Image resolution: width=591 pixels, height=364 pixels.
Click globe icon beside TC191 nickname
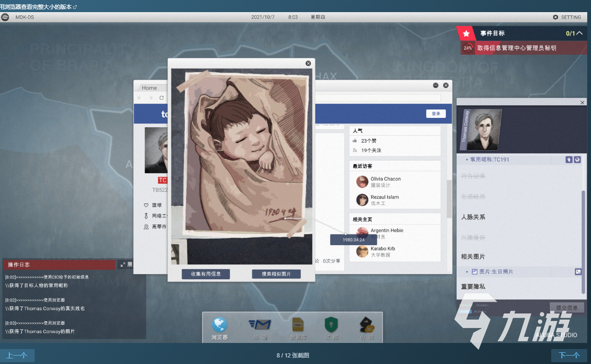pyautogui.click(x=577, y=160)
